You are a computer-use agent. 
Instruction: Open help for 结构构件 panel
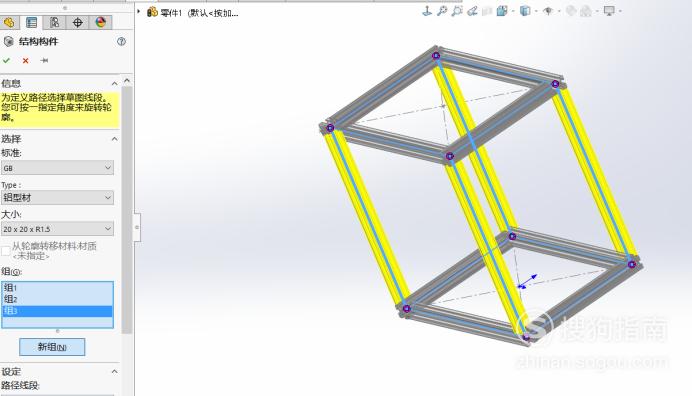[x=121, y=41]
